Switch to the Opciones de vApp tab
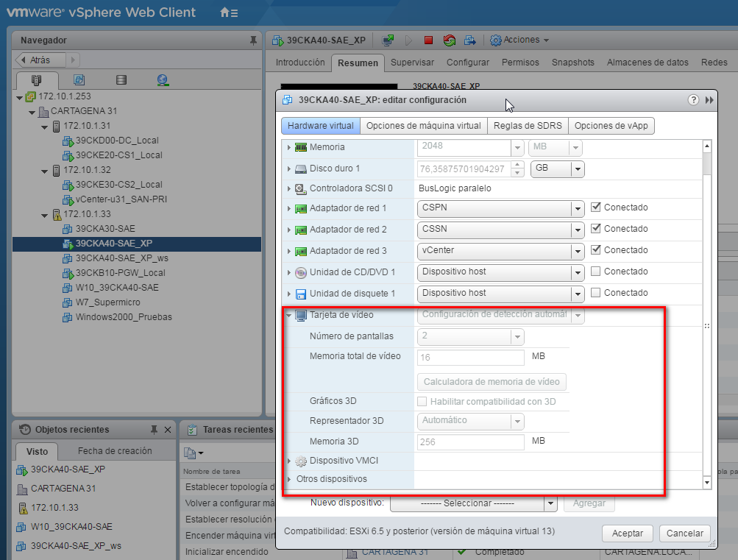 611,126
